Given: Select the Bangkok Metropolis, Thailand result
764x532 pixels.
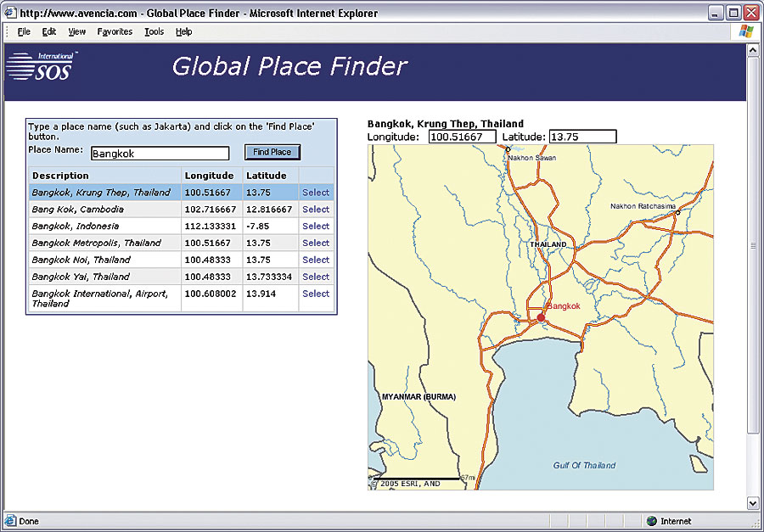Looking at the screenshot, I should 316,243.
